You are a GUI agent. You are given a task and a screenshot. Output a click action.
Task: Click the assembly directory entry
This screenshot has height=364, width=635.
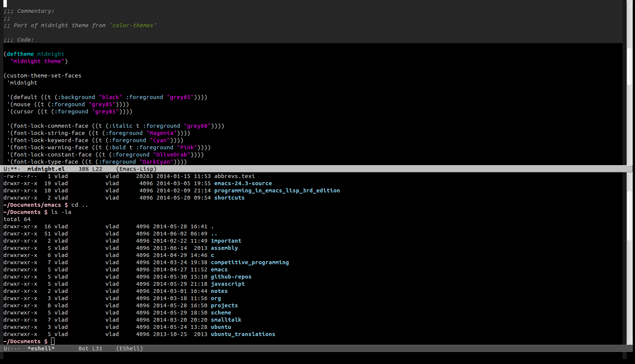(225, 248)
